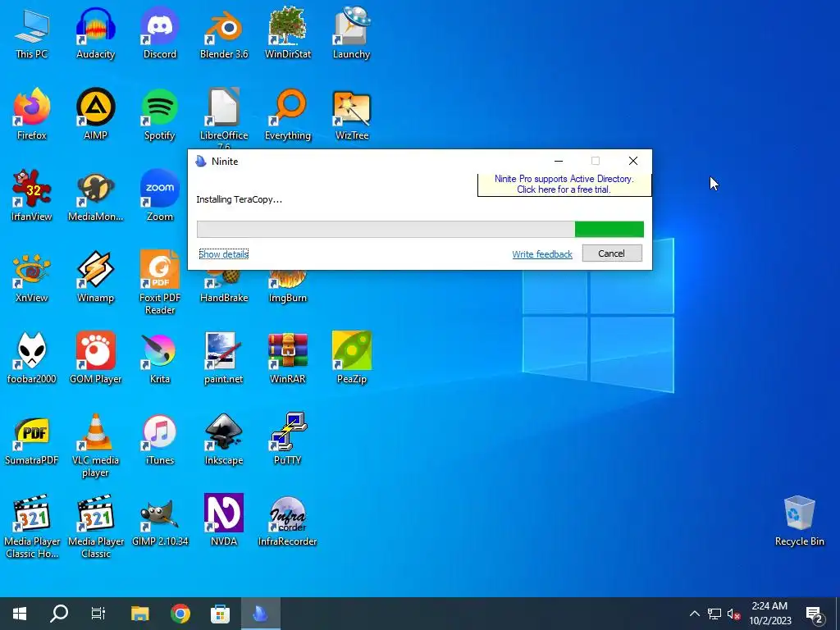This screenshot has height=630, width=840.
Task: Open foobar2000 desktop icon
Action: 32,358
